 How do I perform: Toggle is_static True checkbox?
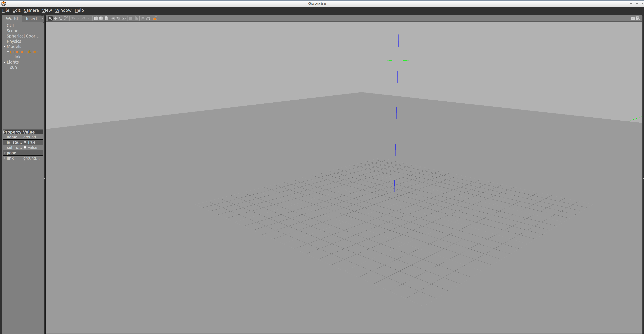click(x=25, y=142)
